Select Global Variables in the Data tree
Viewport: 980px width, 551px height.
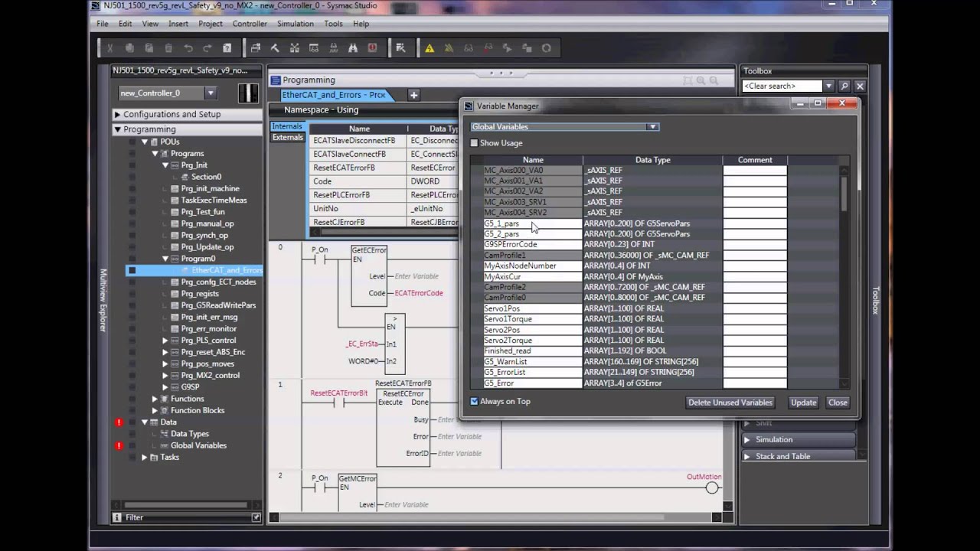[198, 445]
